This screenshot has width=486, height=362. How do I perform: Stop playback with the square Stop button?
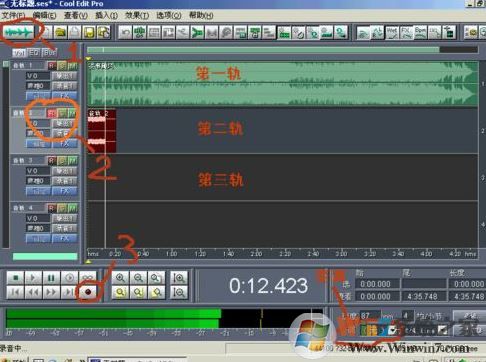coord(15,277)
